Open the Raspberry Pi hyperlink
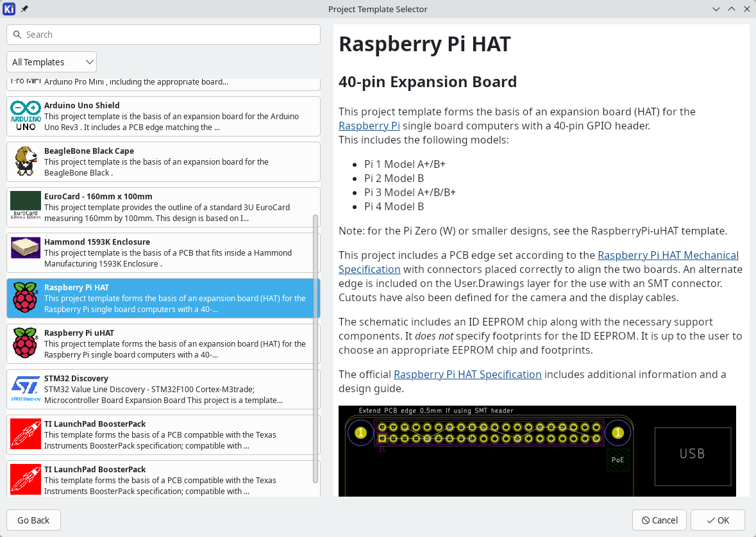 pos(369,126)
